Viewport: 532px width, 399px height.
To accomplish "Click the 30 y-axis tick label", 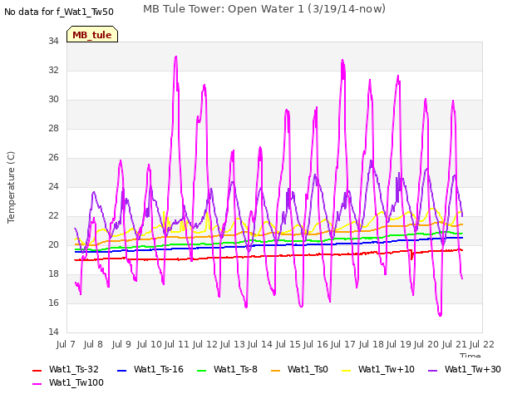I will 53,100.
